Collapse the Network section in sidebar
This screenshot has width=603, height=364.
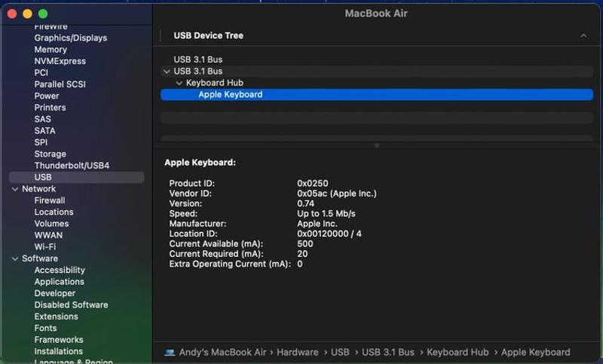[x=15, y=189]
